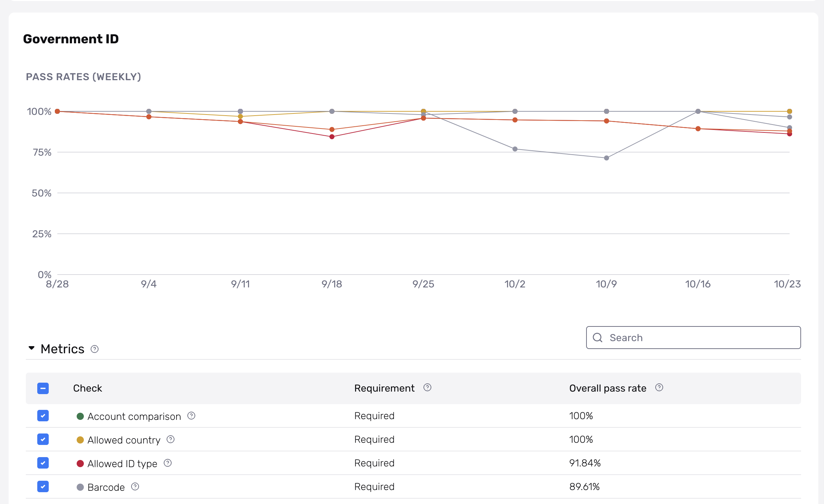824x504 pixels.
Task: Click Allowed ID type info icon
Action: (168, 463)
